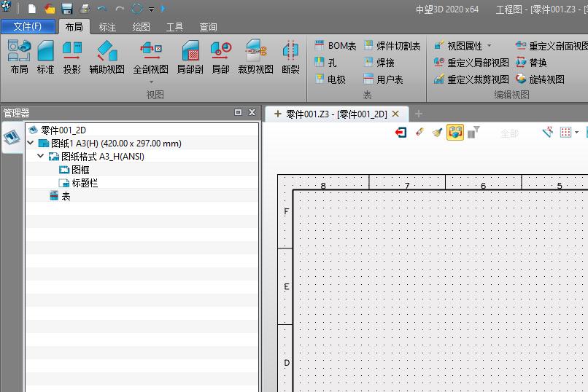
Task: Select the 布局 view layout tool
Action: coord(19,57)
